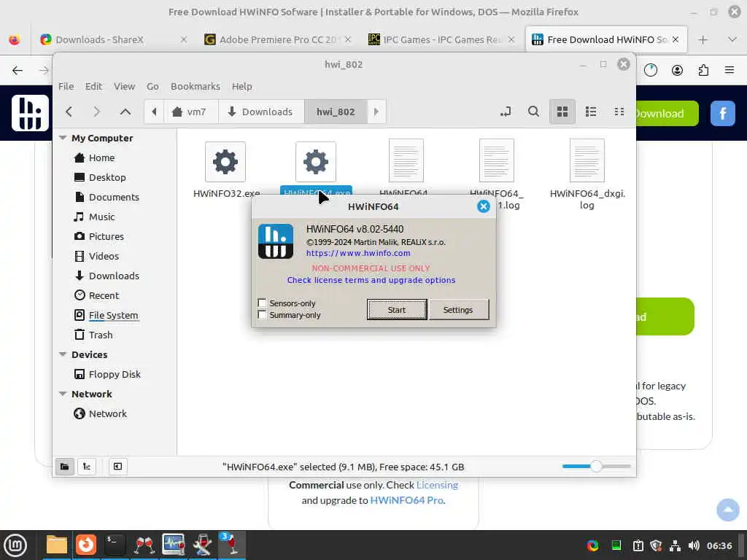Show places in the sidebar
747x560 pixels.
point(65,467)
